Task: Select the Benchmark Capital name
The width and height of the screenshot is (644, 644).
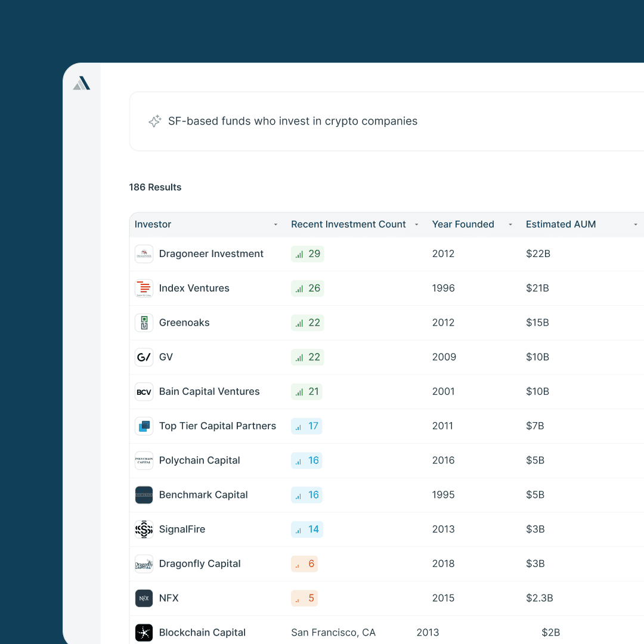Action: click(x=203, y=495)
